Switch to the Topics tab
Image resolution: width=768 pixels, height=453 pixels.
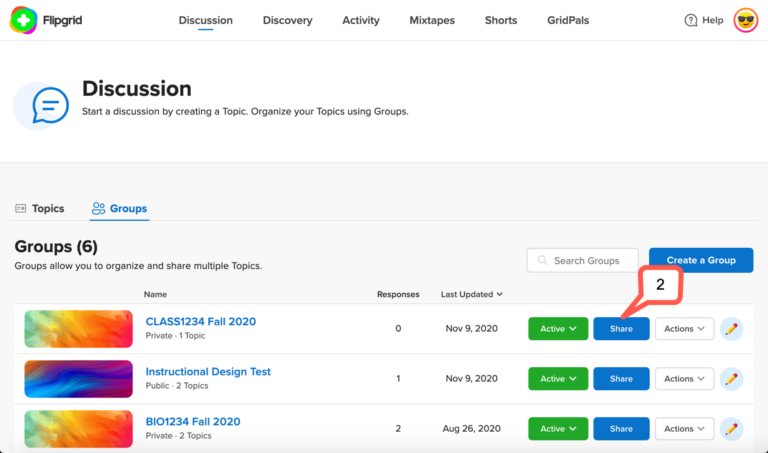[x=40, y=209]
